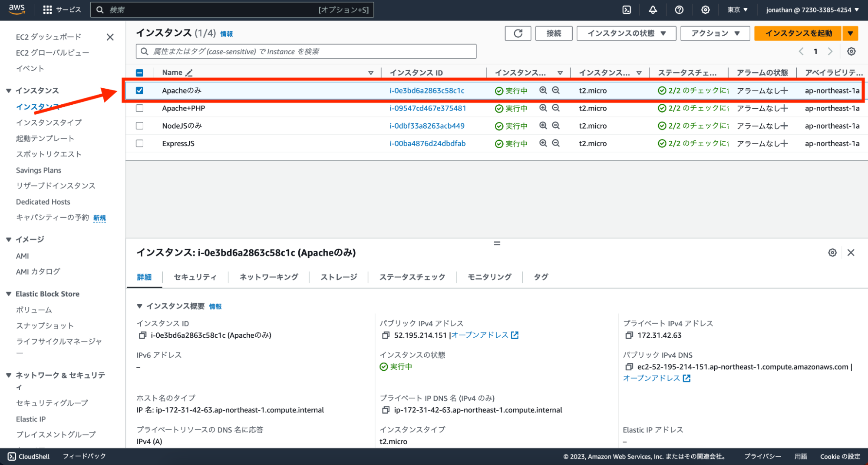Sort by the Name column arrow

point(371,73)
